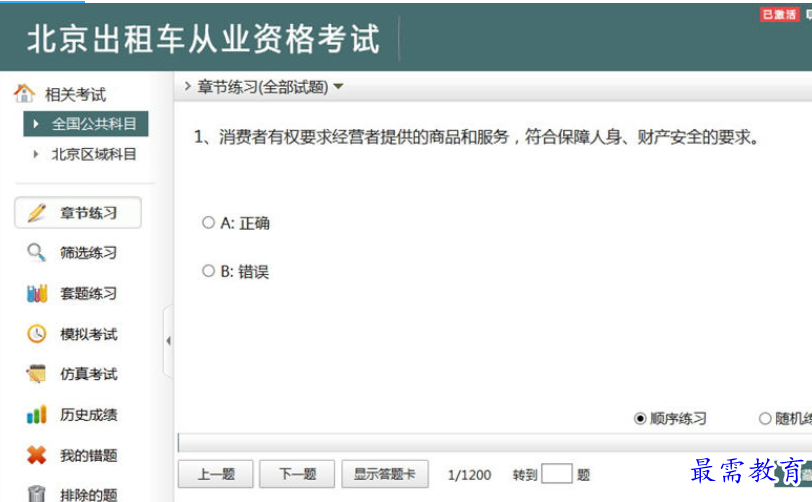Open 筛选练习 in the sidebar

tap(89, 253)
